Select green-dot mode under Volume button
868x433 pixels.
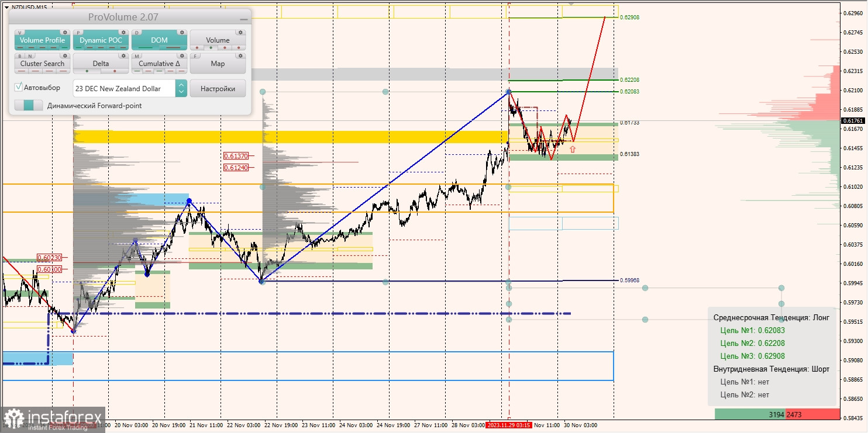tap(211, 48)
